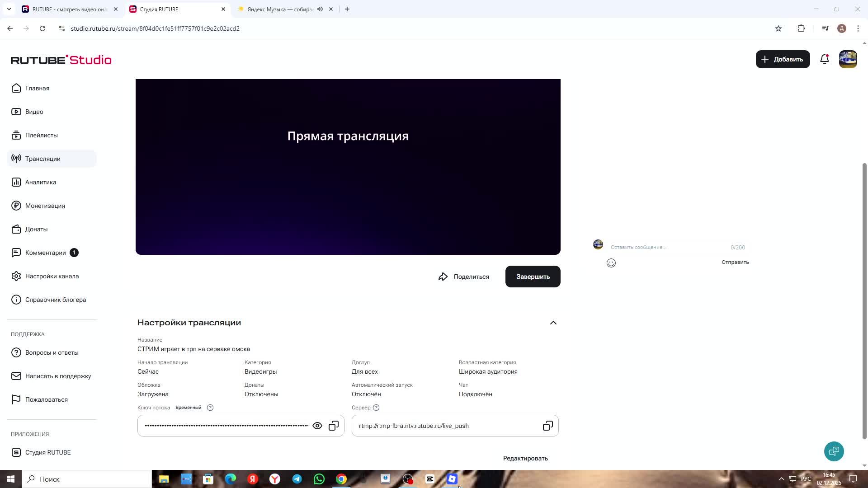868x488 pixels.
Task: Click the Поделиться share button
Action: (x=464, y=277)
